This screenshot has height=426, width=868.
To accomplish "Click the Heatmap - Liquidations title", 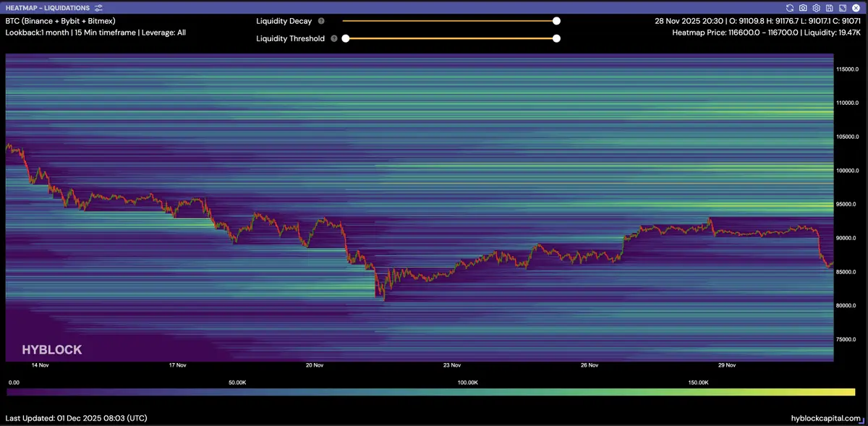I will click(48, 8).
